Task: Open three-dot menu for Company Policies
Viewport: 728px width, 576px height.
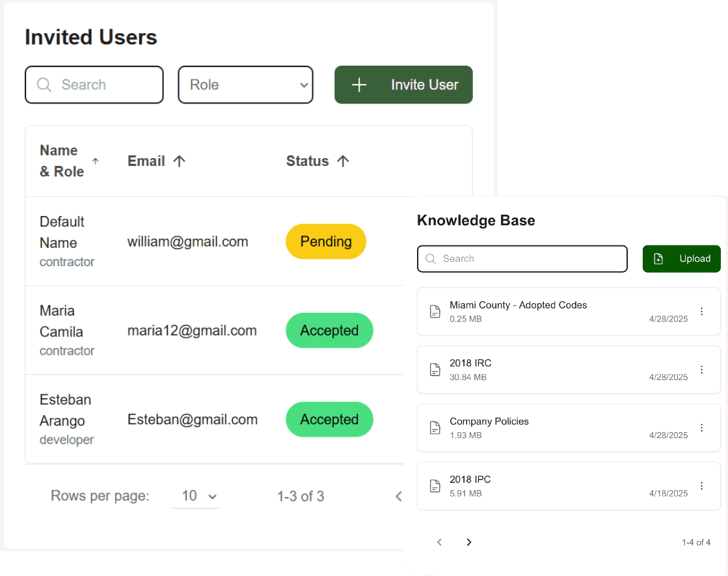Action: click(701, 428)
